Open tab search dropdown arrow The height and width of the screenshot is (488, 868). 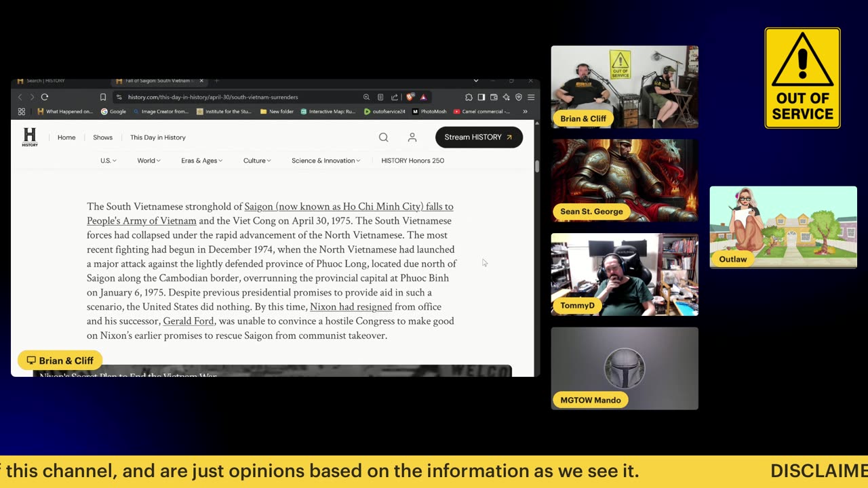[x=475, y=81]
